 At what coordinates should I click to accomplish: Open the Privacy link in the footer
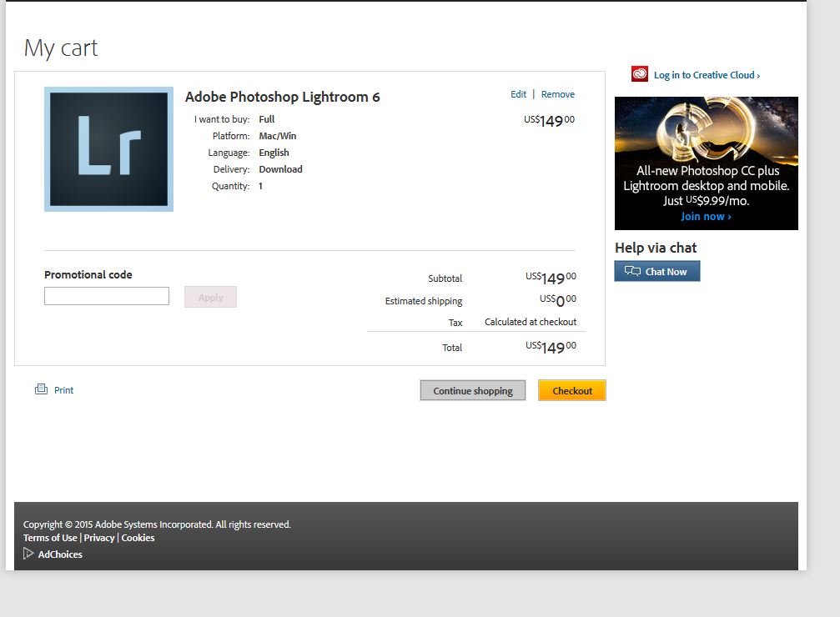coord(99,538)
